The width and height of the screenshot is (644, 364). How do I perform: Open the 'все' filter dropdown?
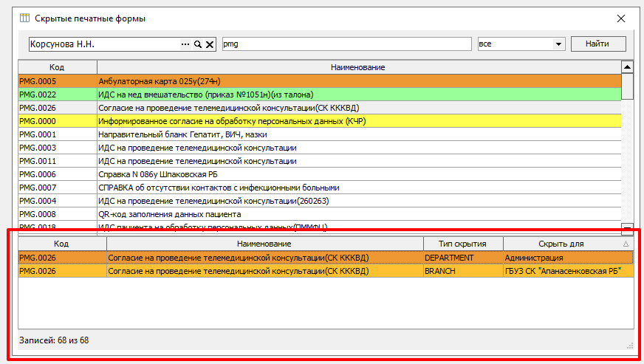click(558, 44)
